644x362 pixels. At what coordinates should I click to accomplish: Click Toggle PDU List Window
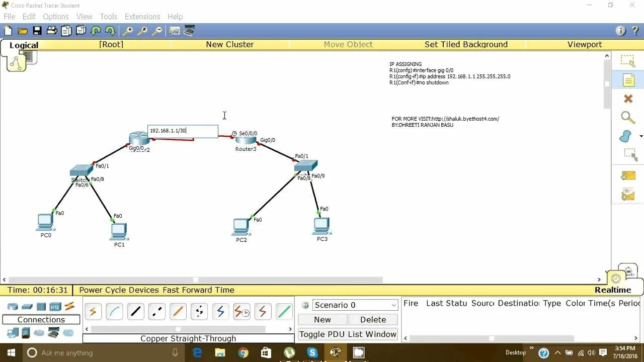coord(348,334)
